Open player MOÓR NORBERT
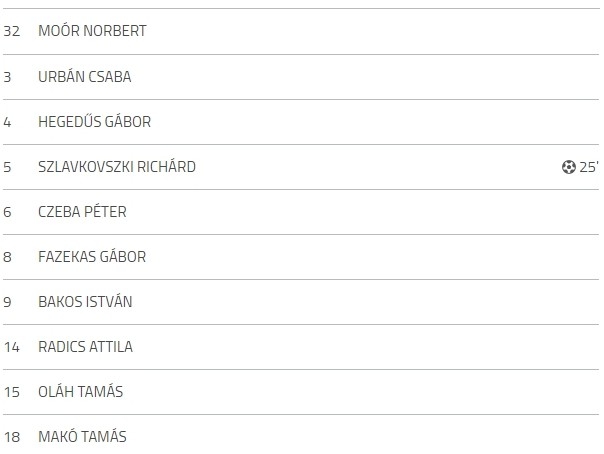This screenshot has width=604, height=454. (x=92, y=31)
